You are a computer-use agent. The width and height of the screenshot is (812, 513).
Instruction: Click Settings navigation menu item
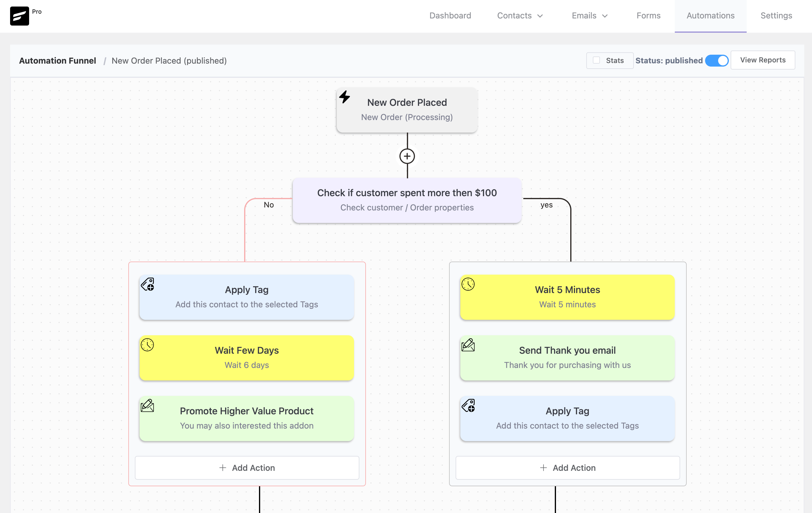775,16
